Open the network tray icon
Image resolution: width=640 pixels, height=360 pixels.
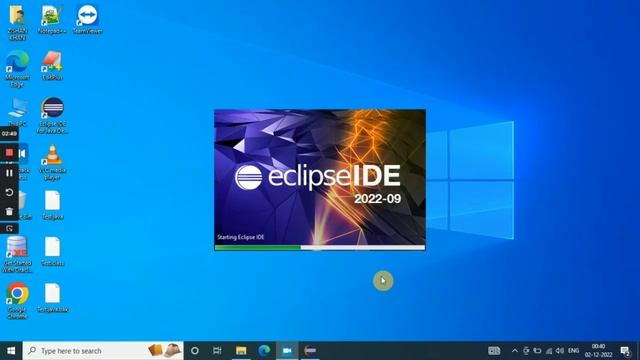(549, 351)
